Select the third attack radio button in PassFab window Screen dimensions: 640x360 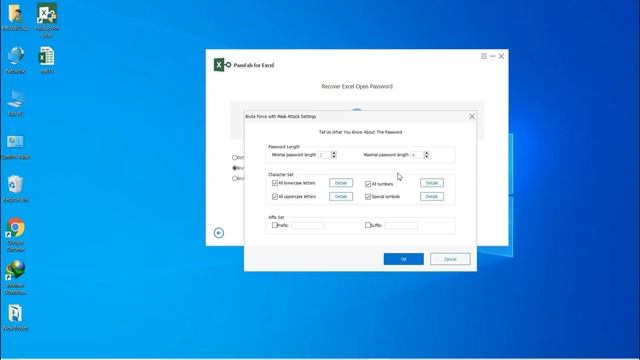[235, 178]
